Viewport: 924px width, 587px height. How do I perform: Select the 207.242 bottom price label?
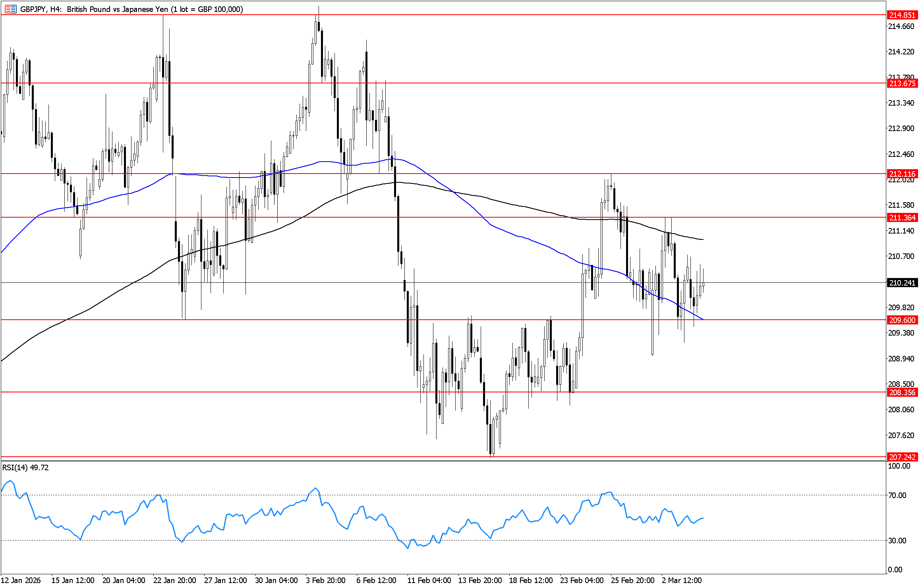(902, 457)
